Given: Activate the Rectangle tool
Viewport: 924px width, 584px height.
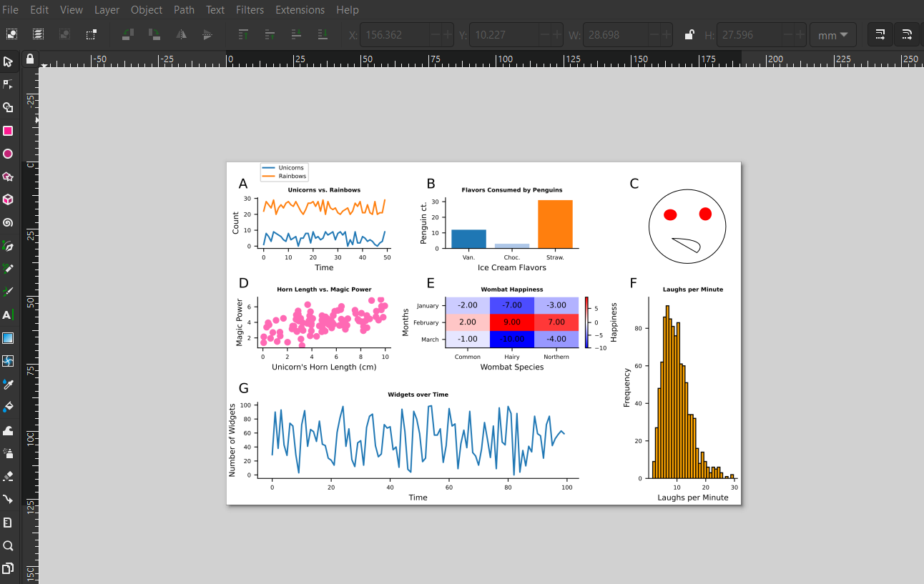Looking at the screenshot, I should pos(9,130).
